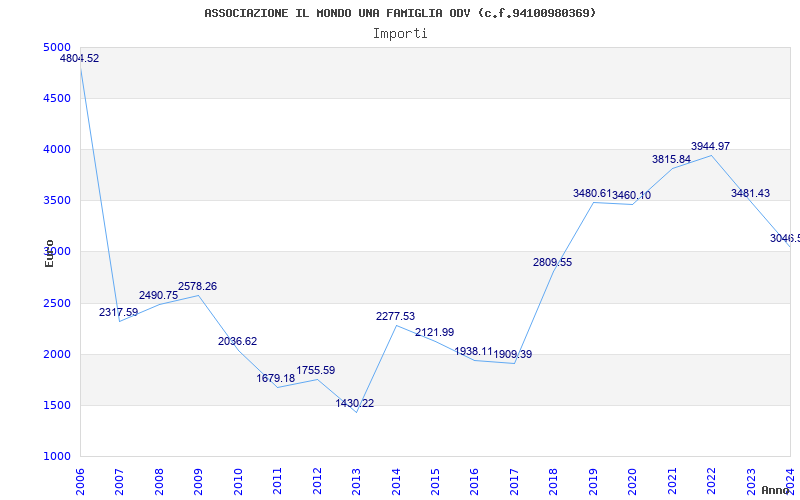
Task: Click the 2317.59 data label
Action: click(118, 312)
